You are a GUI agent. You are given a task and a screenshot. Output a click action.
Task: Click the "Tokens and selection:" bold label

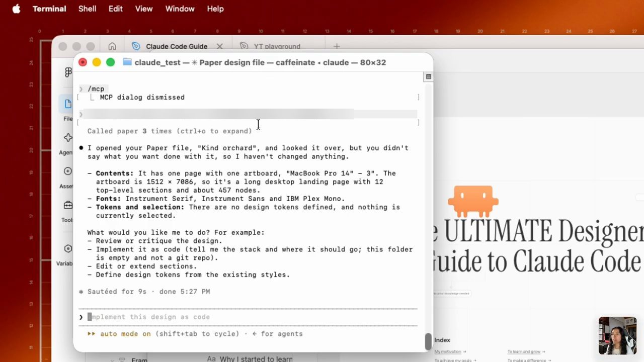click(140, 207)
